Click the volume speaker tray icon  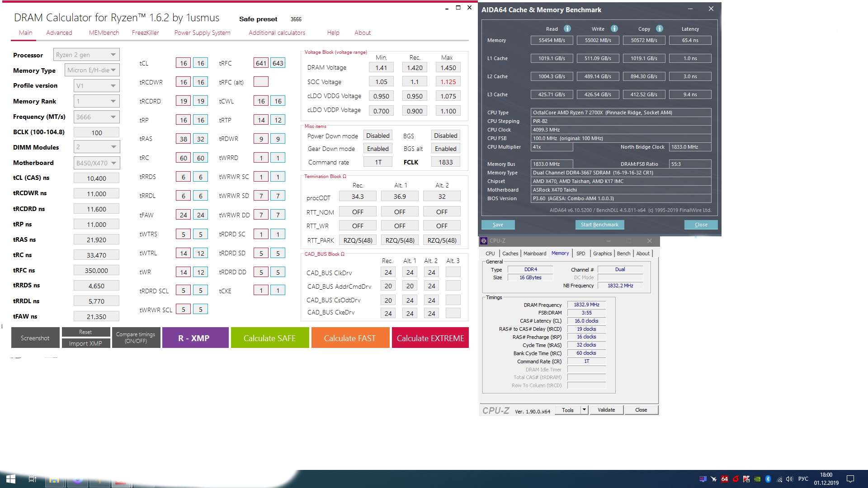789,479
